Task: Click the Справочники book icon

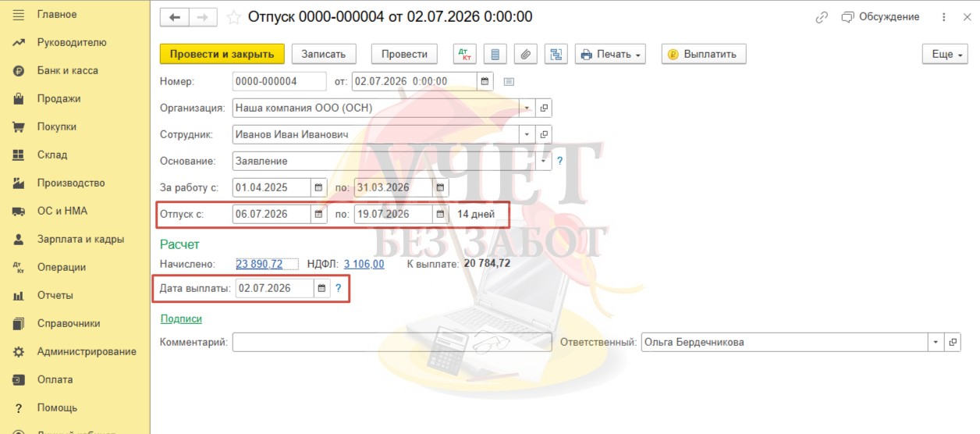Action: [19, 324]
